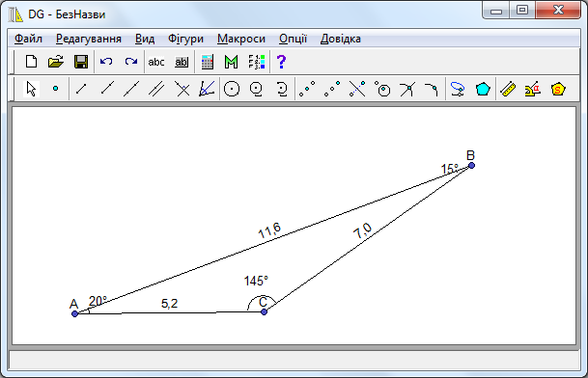
Task: Select the Measure angle tool
Action: [x=533, y=89]
